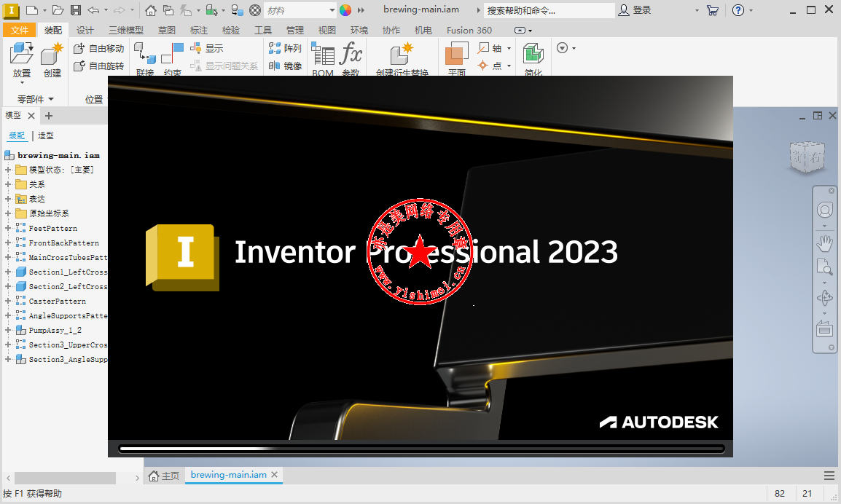The height and width of the screenshot is (504, 841).
Task: Click the search help and commands field
Action: tap(549, 10)
